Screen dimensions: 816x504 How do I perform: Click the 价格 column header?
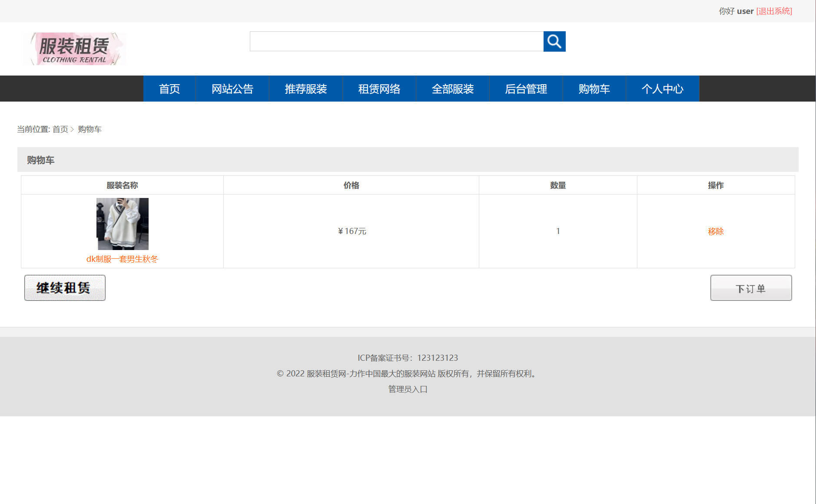click(351, 185)
